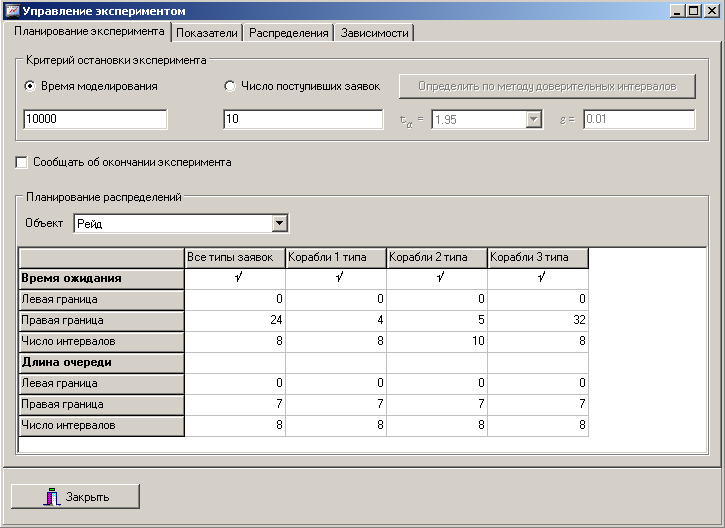Click the request count field containing 10

[303, 119]
